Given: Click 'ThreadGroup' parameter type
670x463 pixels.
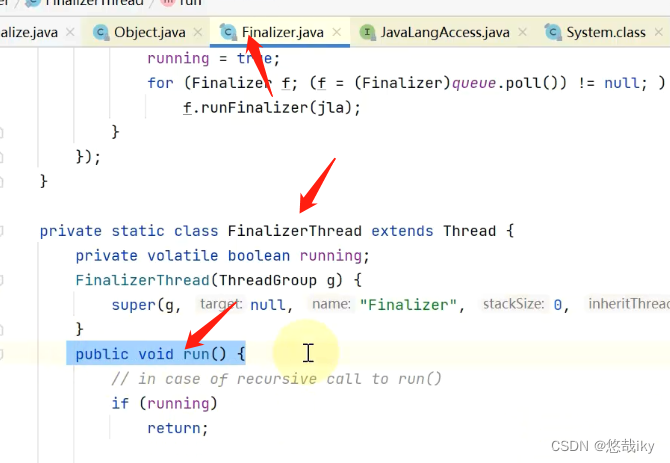Looking at the screenshot, I should point(268,281).
